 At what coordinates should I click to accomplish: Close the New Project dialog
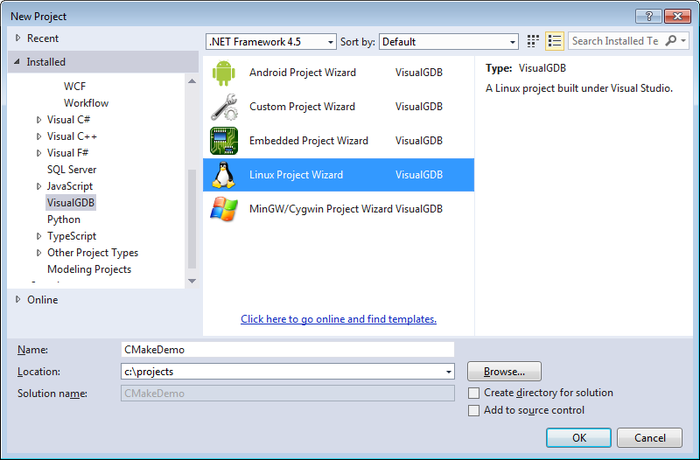click(x=677, y=16)
